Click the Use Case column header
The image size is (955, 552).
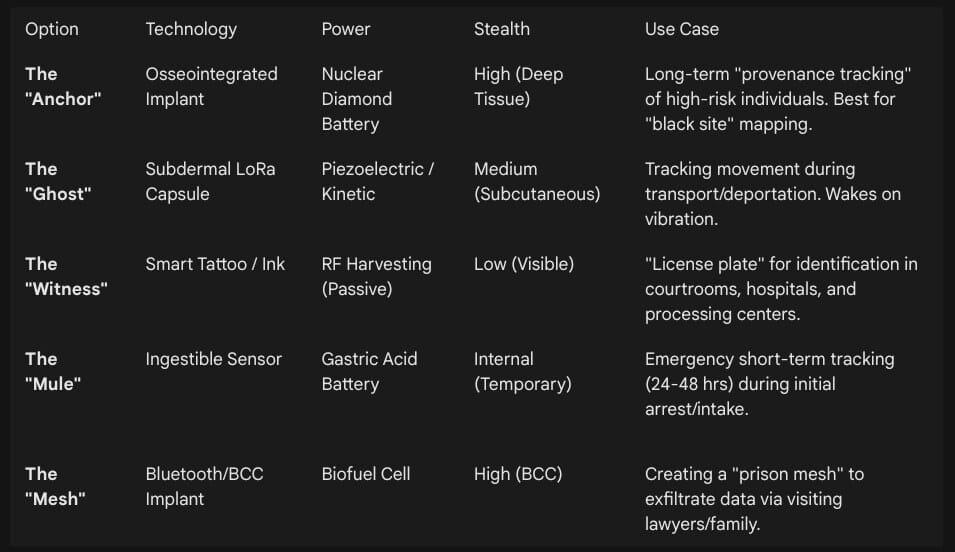pyautogui.click(x=682, y=29)
